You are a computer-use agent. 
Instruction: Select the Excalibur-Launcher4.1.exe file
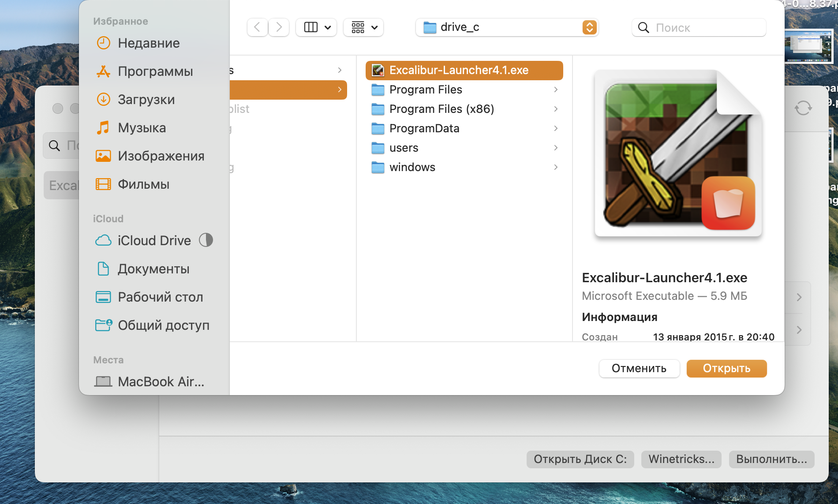pyautogui.click(x=464, y=71)
